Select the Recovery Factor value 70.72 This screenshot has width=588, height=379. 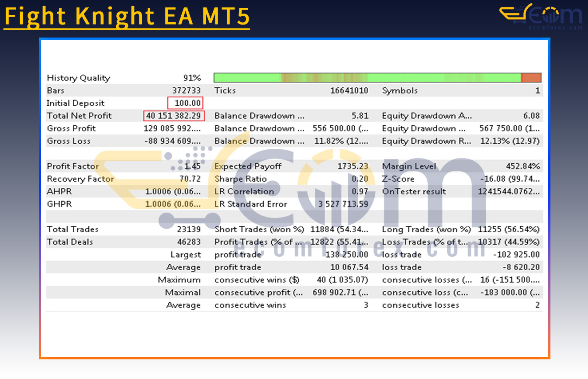point(190,179)
